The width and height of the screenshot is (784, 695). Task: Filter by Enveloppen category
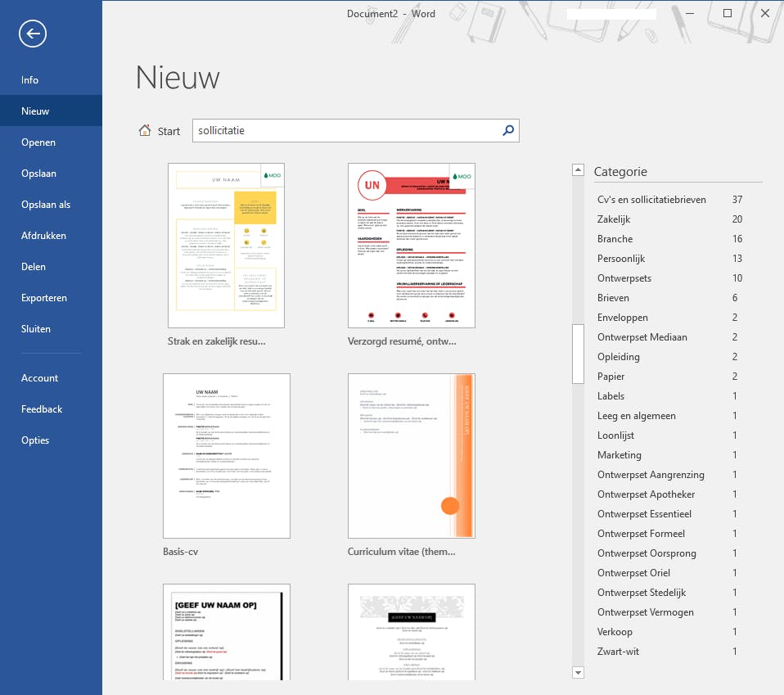[x=670, y=318]
